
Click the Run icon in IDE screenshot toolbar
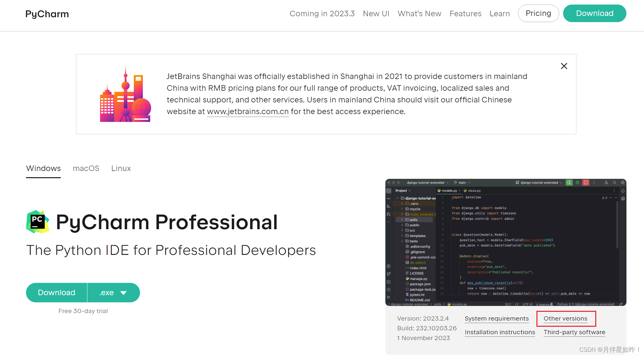pyautogui.click(x=569, y=183)
